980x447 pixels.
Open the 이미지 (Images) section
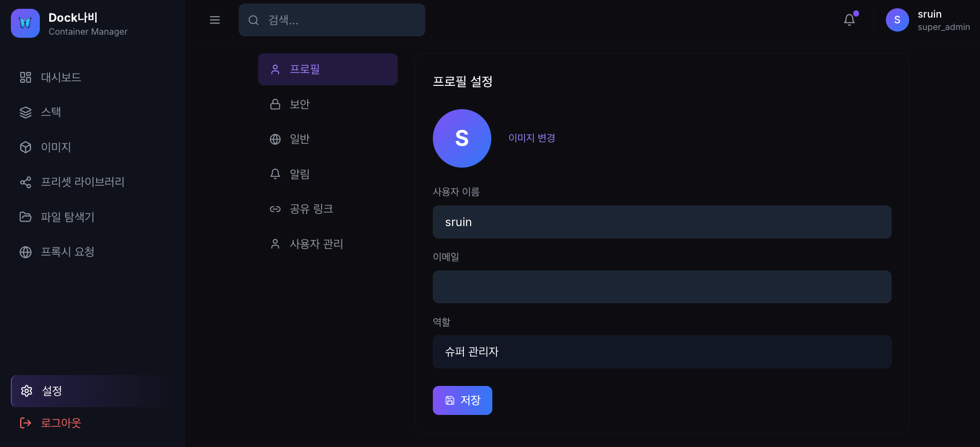[x=56, y=147]
